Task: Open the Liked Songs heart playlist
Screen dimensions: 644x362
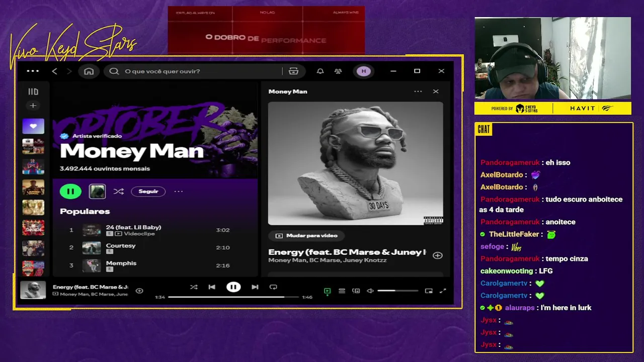Action: [33, 126]
